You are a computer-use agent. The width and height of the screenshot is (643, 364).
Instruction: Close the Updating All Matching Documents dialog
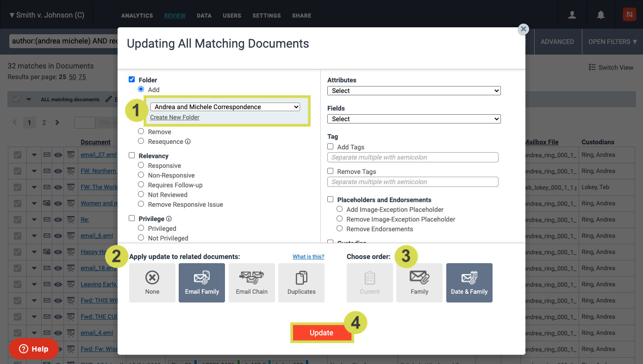524,29
